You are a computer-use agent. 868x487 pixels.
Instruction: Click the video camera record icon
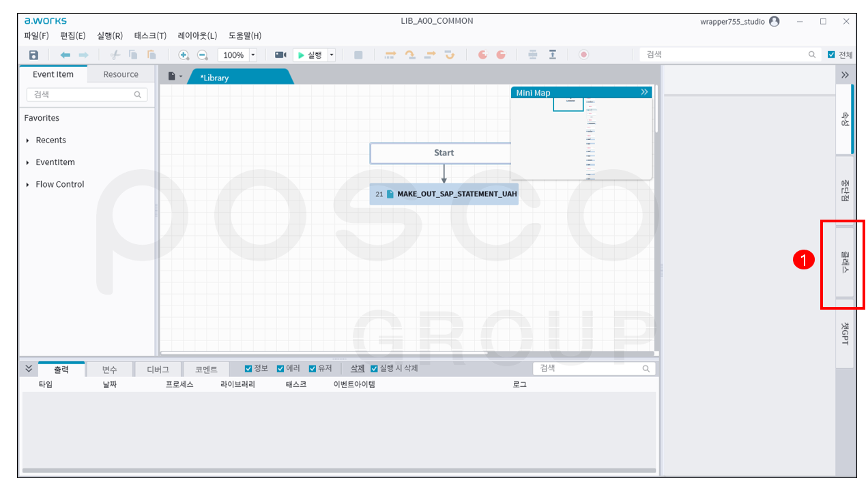[x=280, y=55]
